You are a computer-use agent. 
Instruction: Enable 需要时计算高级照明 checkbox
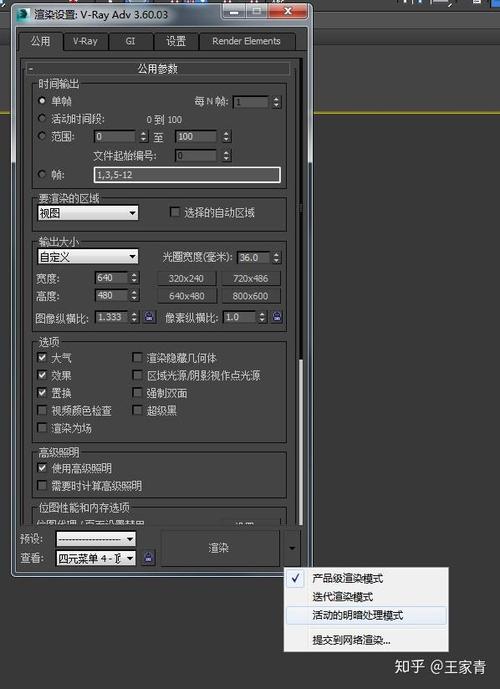pos(42,486)
